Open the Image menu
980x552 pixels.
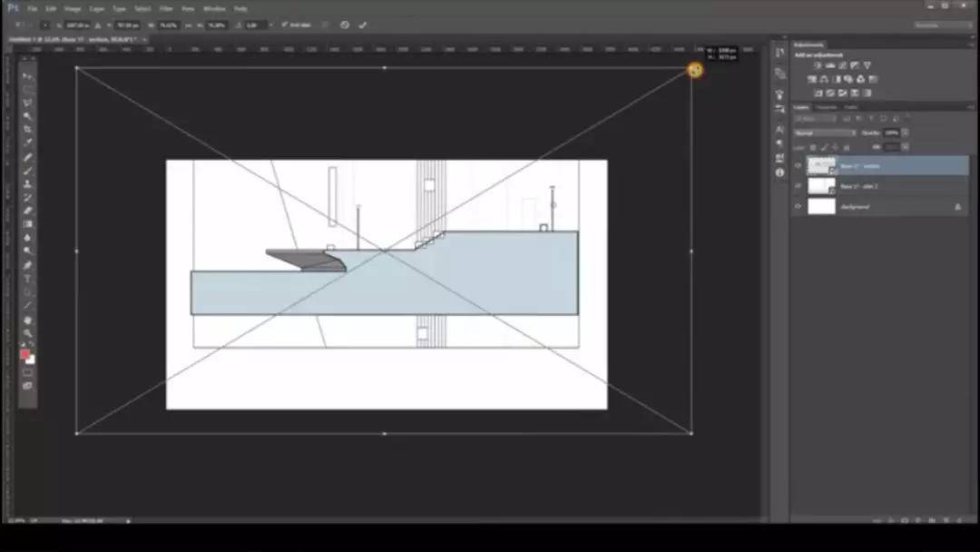(x=73, y=8)
